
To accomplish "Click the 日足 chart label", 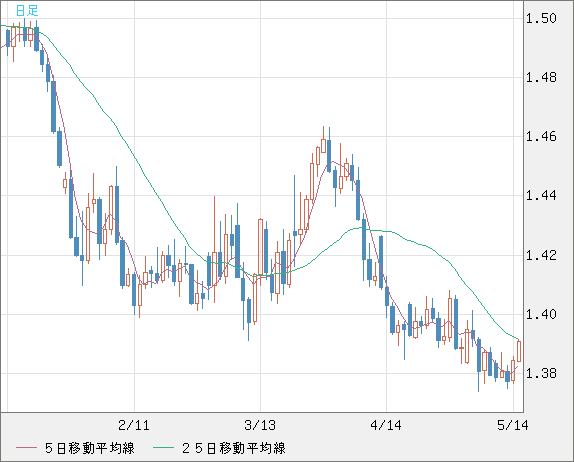I will (x=27, y=11).
